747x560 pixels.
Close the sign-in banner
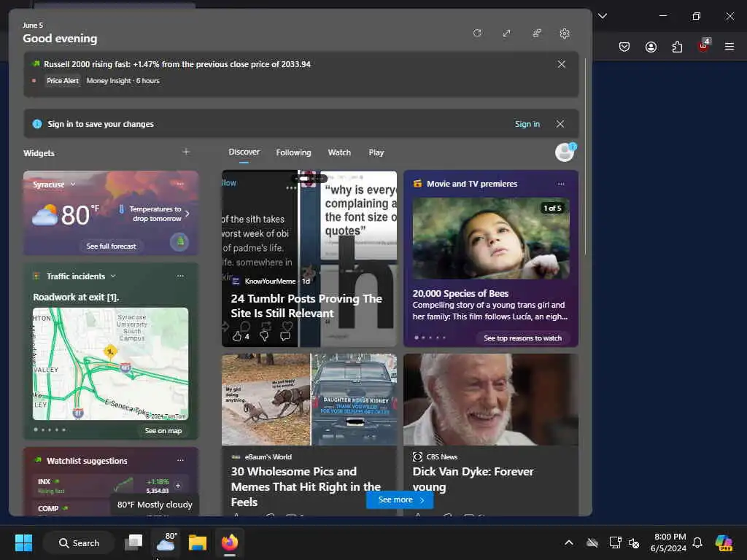(x=560, y=124)
